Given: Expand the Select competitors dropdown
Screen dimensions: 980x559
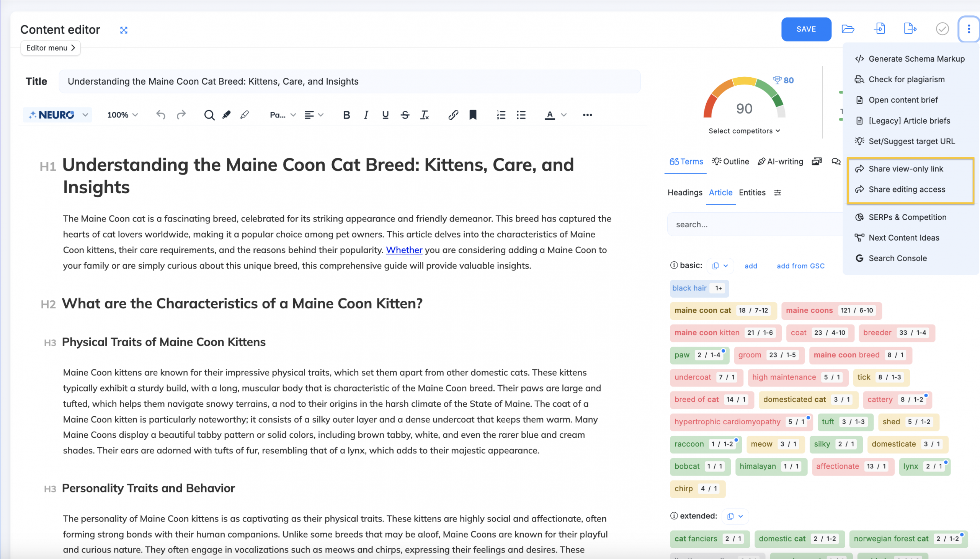Looking at the screenshot, I should point(743,131).
